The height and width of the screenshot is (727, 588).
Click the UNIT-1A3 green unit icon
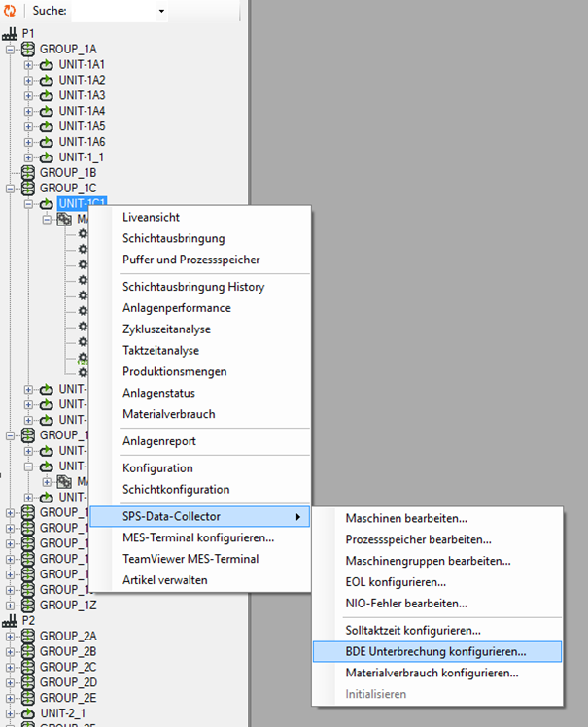(46, 95)
